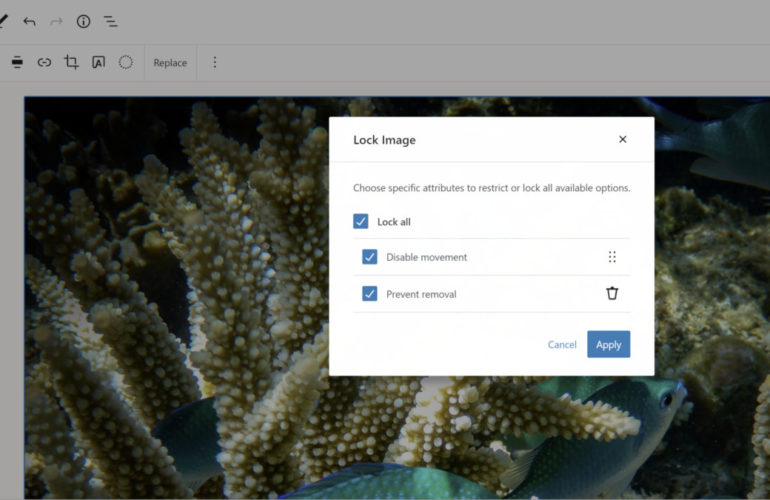Click the Lock Image dialog title
770x500 pixels.
[385, 140]
